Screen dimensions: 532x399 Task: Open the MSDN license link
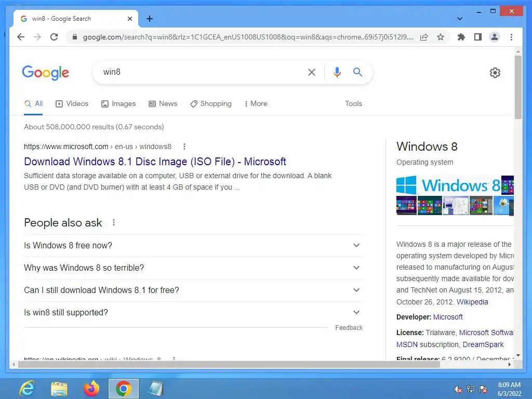coord(407,344)
